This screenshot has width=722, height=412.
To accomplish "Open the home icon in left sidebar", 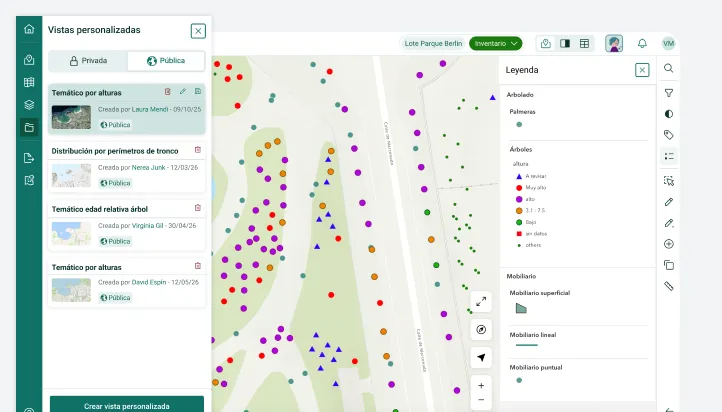I will pos(29,29).
